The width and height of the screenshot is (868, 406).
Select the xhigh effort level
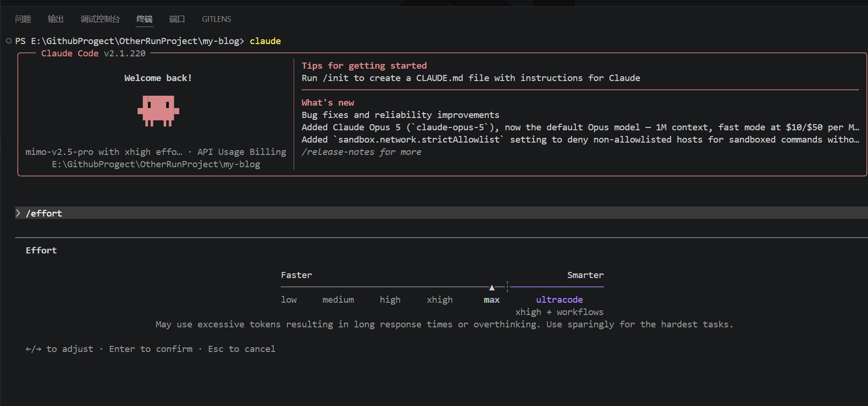(x=439, y=299)
